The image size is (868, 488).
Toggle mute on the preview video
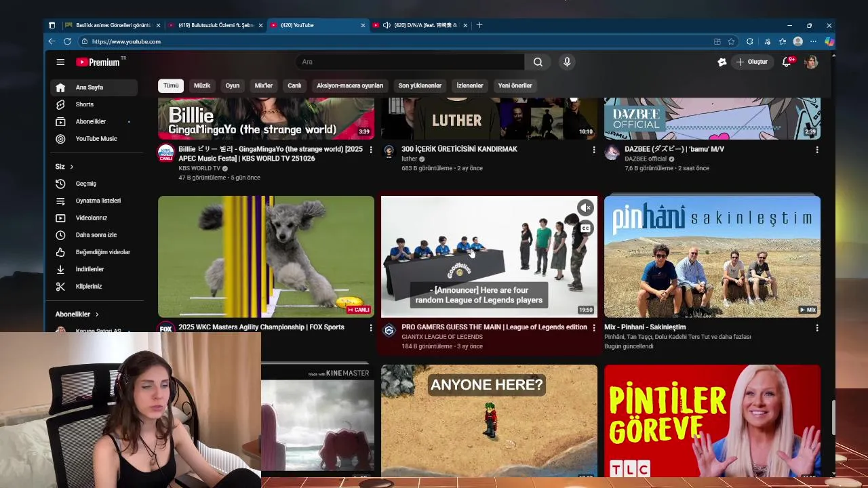pos(585,208)
